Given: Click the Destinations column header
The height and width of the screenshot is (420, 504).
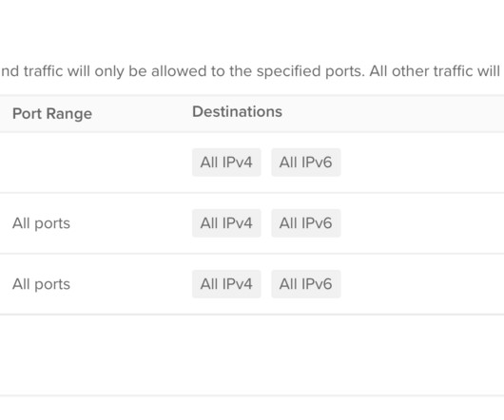Looking at the screenshot, I should tap(237, 112).
